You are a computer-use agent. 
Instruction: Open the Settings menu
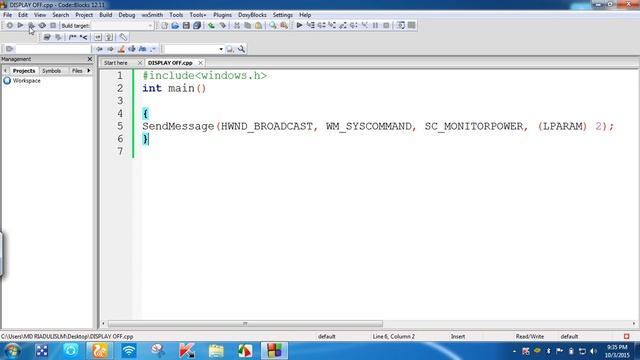pos(282,15)
